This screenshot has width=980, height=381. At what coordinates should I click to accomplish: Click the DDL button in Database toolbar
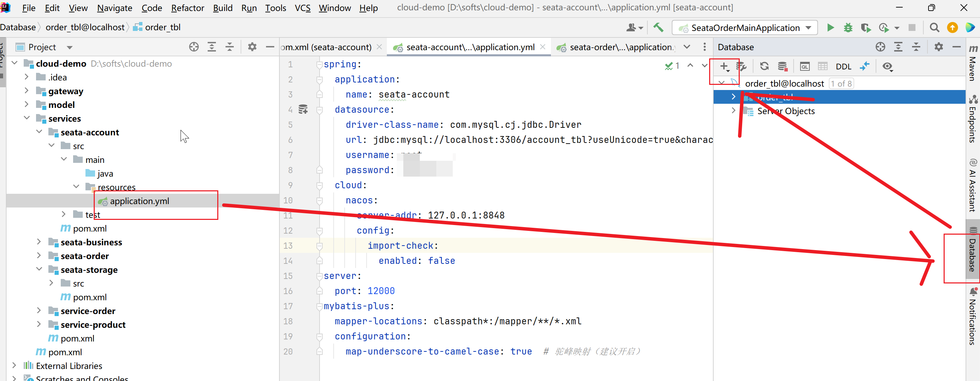coord(843,67)
